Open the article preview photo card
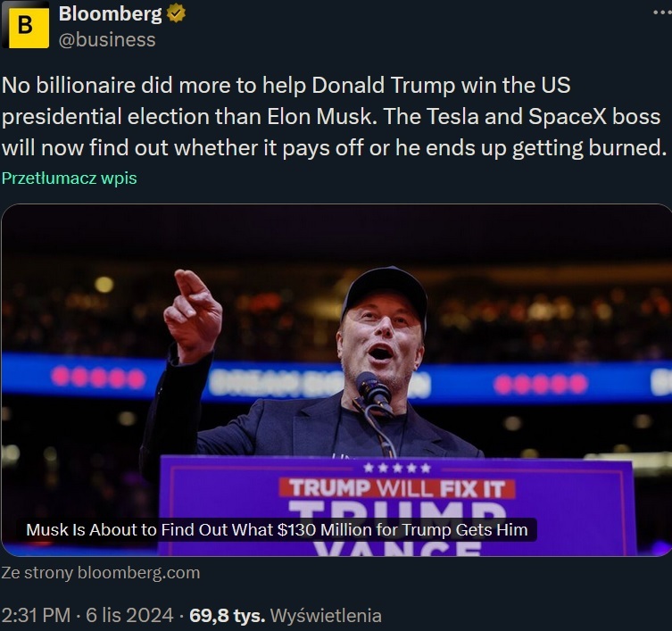The image size is (672, 631). [x=336, y=357]
